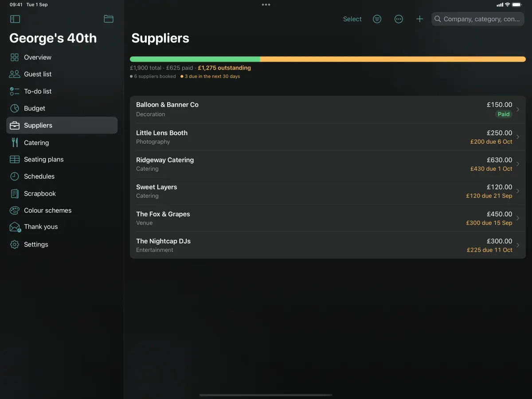Expand chevron on Little Lens Booth row

pyautogui.click(x=518, y=137)
